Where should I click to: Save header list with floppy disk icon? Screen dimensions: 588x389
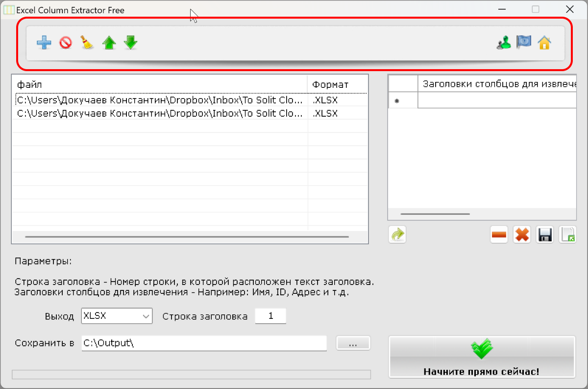point(545,235)
